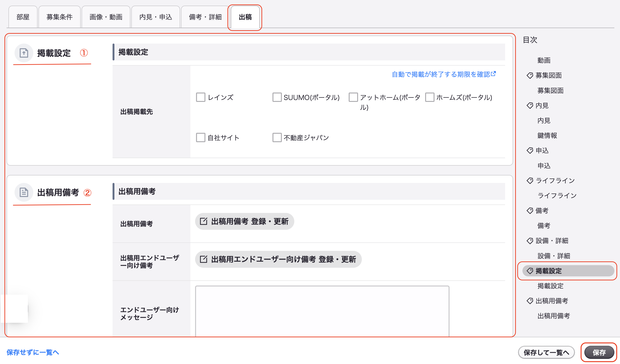Select the 出稿 tab
620x364 pixels.
pyautogui.click(x=245, y=17)
